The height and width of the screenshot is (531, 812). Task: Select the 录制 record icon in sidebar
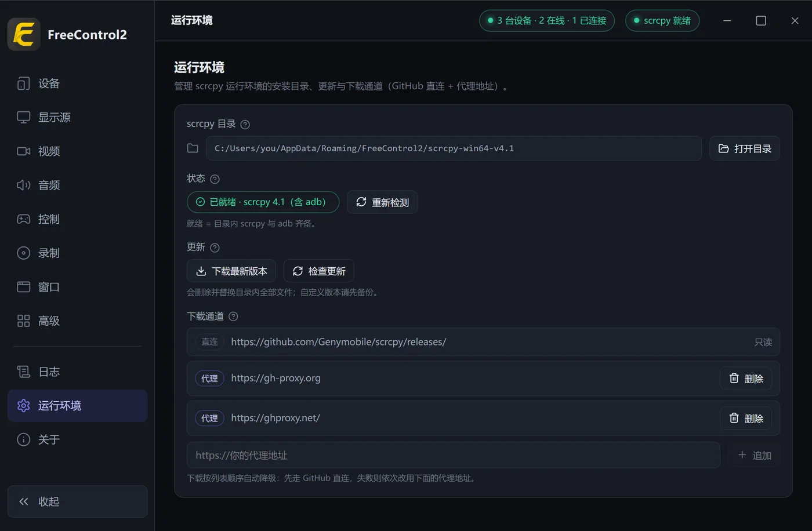23,253
